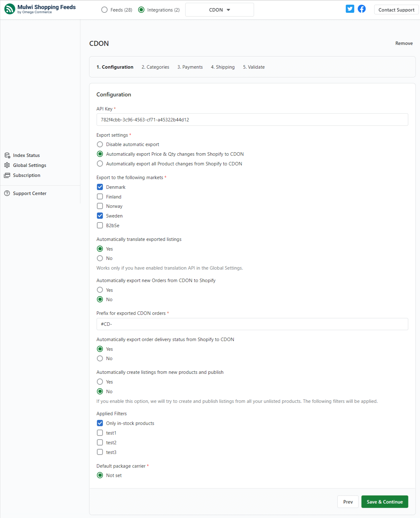Switch to the 5. Validate tab
The height and width of the screenshot is (518, 420).
pos(254,67)
